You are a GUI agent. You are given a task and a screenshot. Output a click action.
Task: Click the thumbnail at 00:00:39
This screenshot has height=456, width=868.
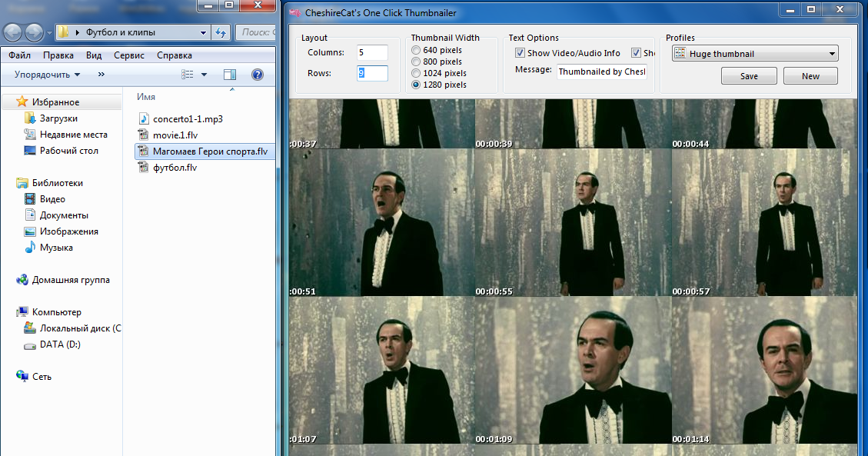pos(573,124)
